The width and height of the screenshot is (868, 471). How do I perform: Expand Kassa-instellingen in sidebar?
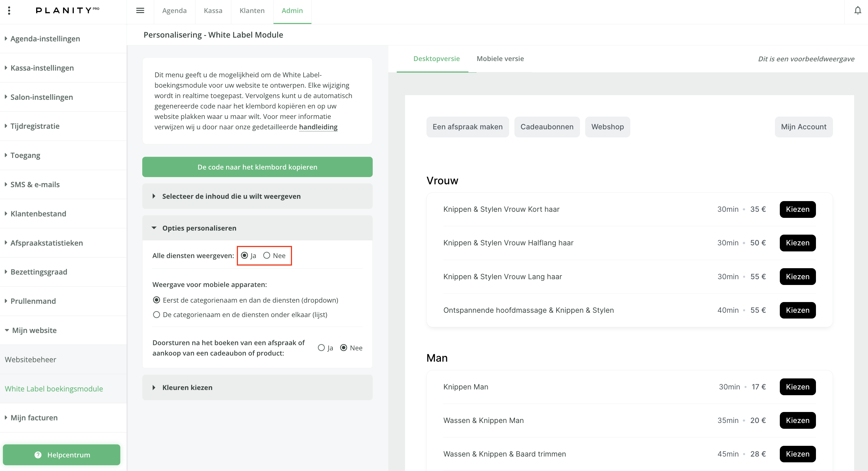click(63, 68)
